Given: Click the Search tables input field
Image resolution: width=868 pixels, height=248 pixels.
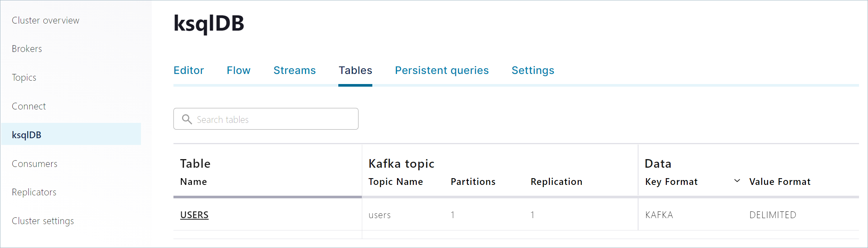Looking at the screenshot, I should coord(275,119).
